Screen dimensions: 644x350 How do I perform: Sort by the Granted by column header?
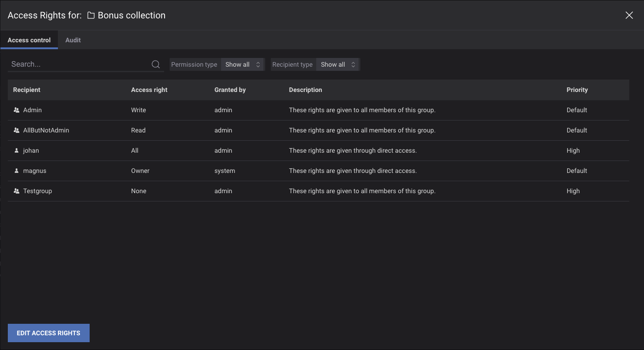(x=230, y=90)
